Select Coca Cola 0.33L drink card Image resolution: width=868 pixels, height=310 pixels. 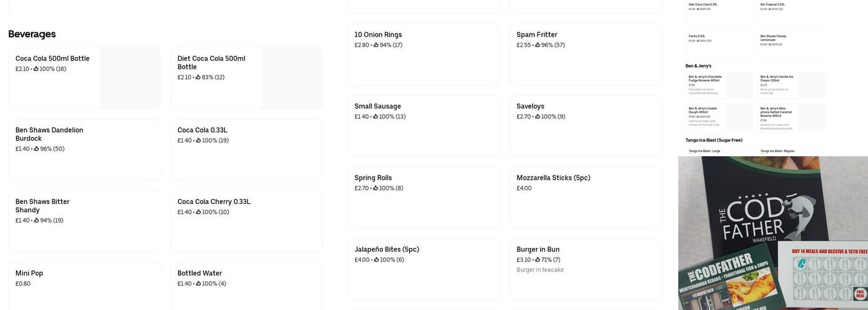246,149
